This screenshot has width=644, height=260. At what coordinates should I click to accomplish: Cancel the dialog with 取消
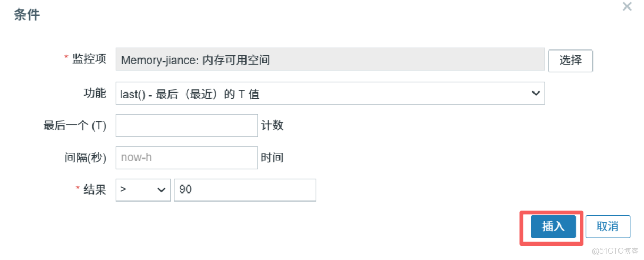pyautogui.click(x=607, y=227)
